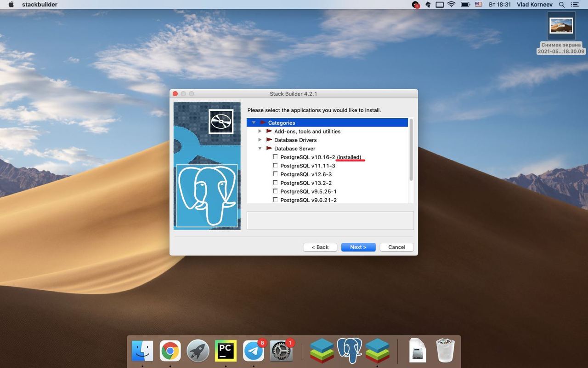Viewport: 588px width, 368px height.
Task: Open the Apple menu
Action: coord(11,5)
